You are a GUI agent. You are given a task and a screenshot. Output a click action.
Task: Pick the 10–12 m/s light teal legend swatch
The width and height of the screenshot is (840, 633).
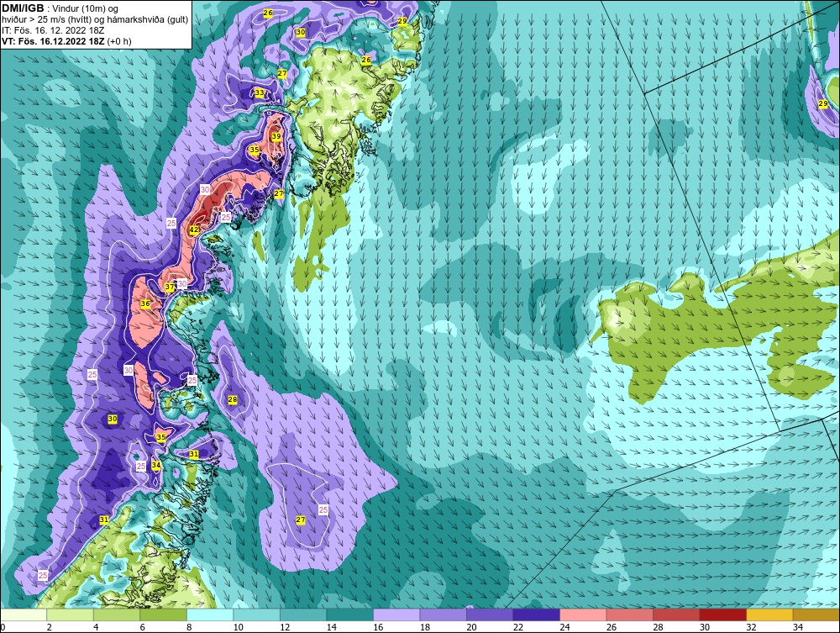tap(256, 615)
